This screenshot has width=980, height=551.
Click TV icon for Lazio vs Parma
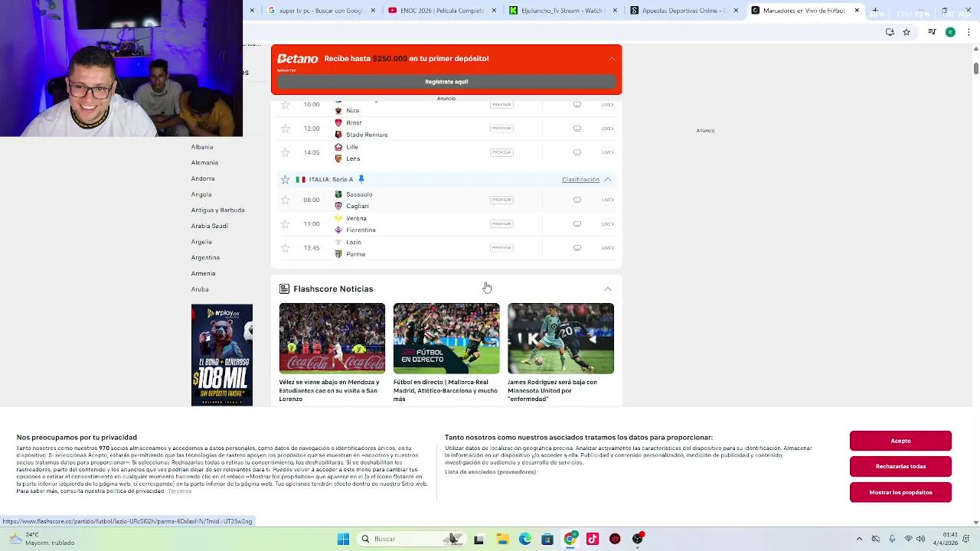pyautogui.click(x=577, y=248)
